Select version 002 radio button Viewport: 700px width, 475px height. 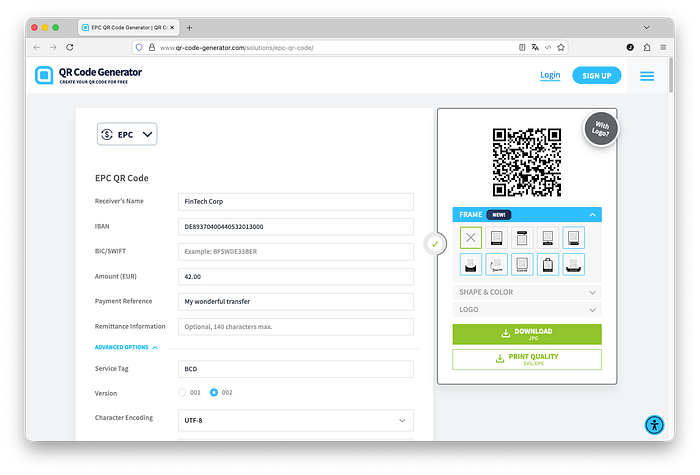click(x=214, y=392)
